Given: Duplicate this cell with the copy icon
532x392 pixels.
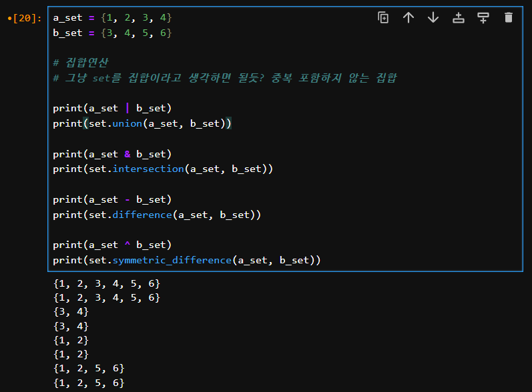Looking at the screenshot, I should 383,17.
